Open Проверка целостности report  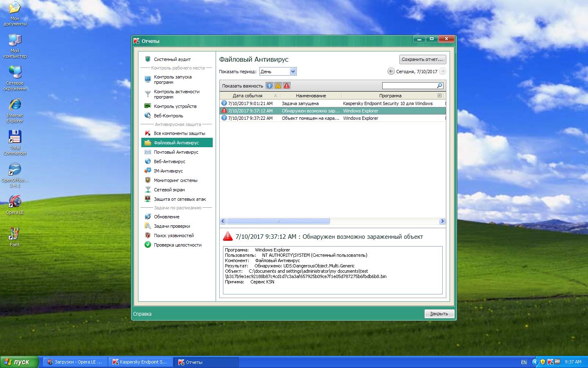[x=178, y=245]
